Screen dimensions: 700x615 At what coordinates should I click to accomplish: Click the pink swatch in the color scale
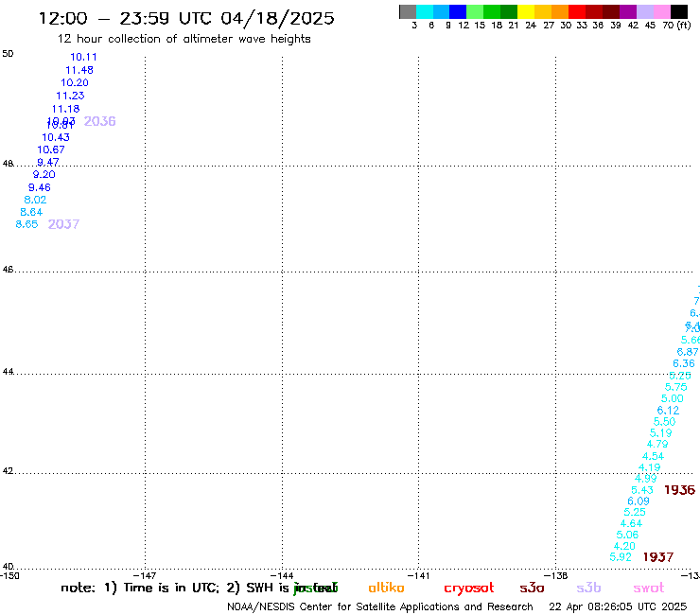662,11
